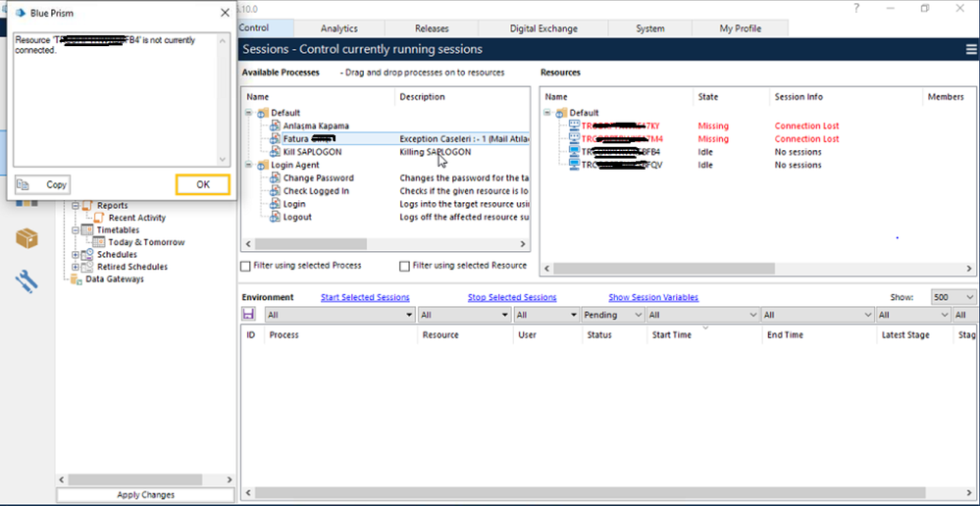980x506 pixels.
Task: Open the Start Time filter dropdown
Action: [x=703, y=315]
